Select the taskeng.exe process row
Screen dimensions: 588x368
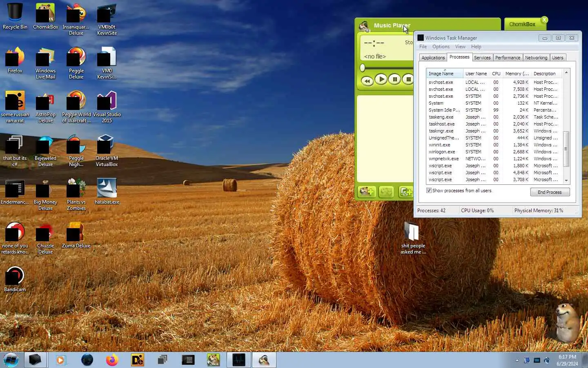(494, 117)
